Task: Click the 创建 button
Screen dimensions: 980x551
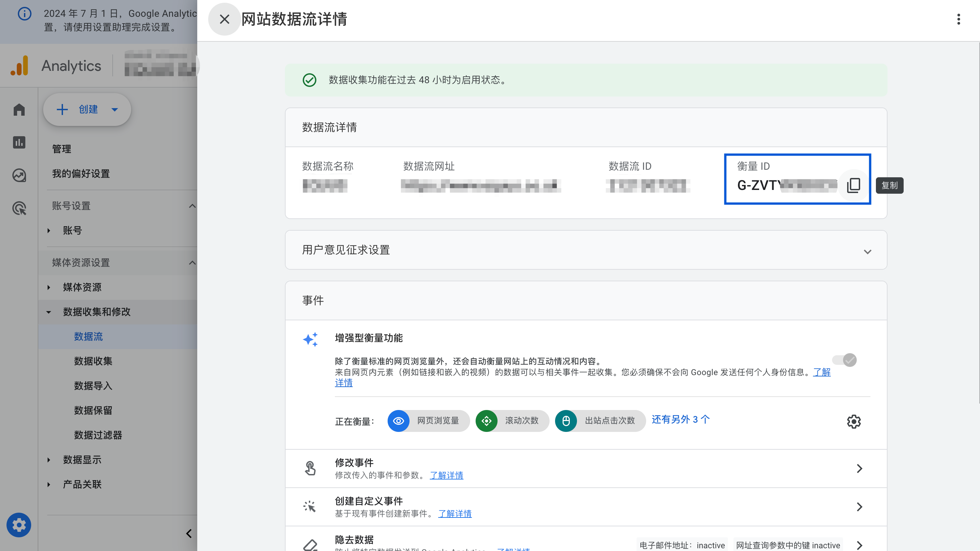Action: tap(87, 110)
